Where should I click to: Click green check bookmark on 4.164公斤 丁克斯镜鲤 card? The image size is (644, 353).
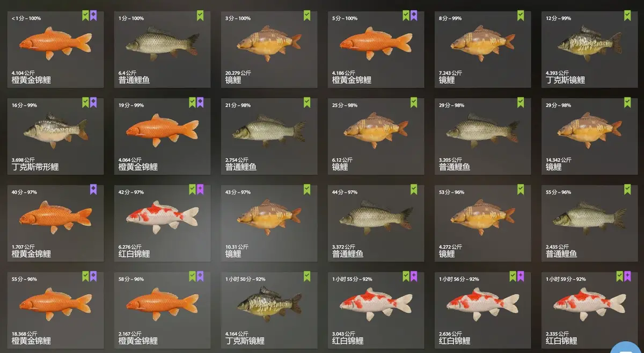pos(307,276)
